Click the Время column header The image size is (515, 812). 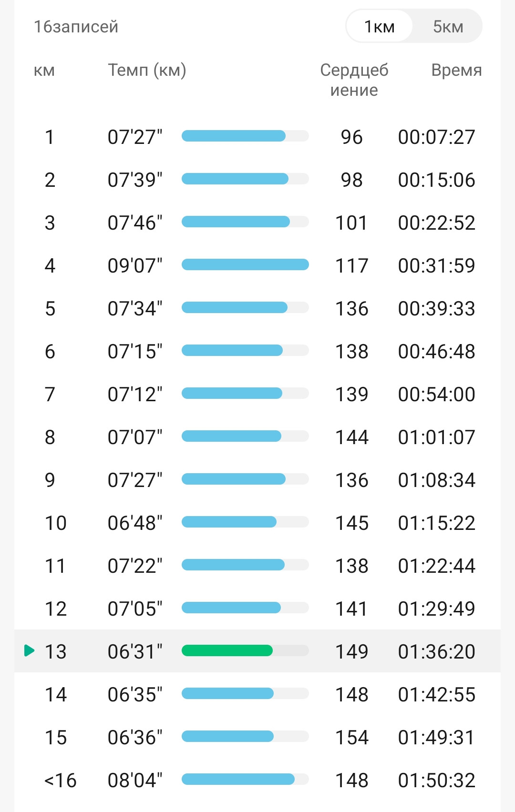click(456, 70)
